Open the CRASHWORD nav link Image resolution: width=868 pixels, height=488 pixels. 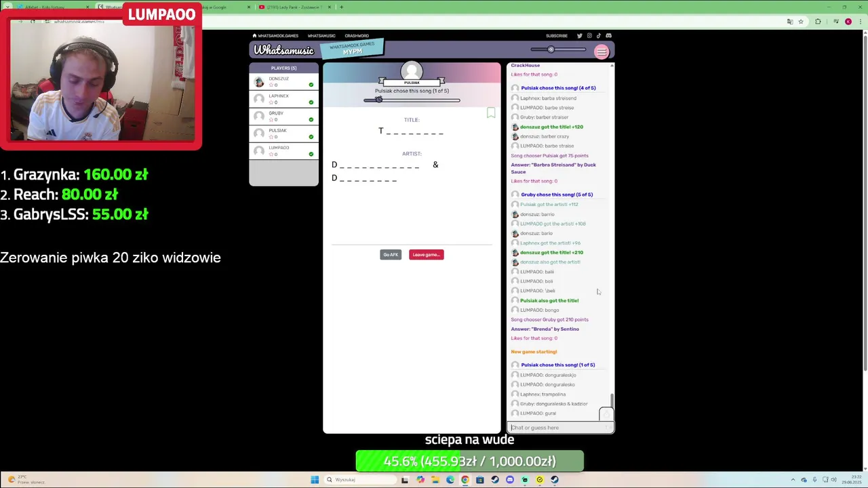pos(357,36)
